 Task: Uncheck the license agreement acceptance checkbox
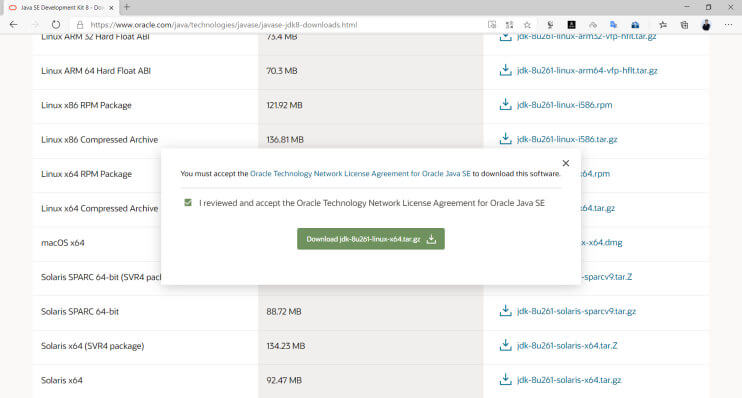(x=188, y=203)
